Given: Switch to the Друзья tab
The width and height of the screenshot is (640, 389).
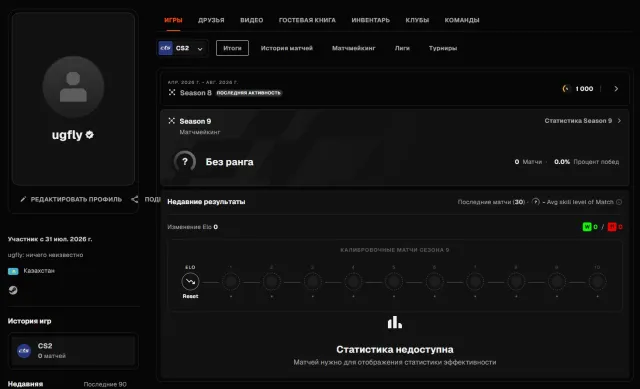Looking at the screenshot, I should [x=211, y=20].
